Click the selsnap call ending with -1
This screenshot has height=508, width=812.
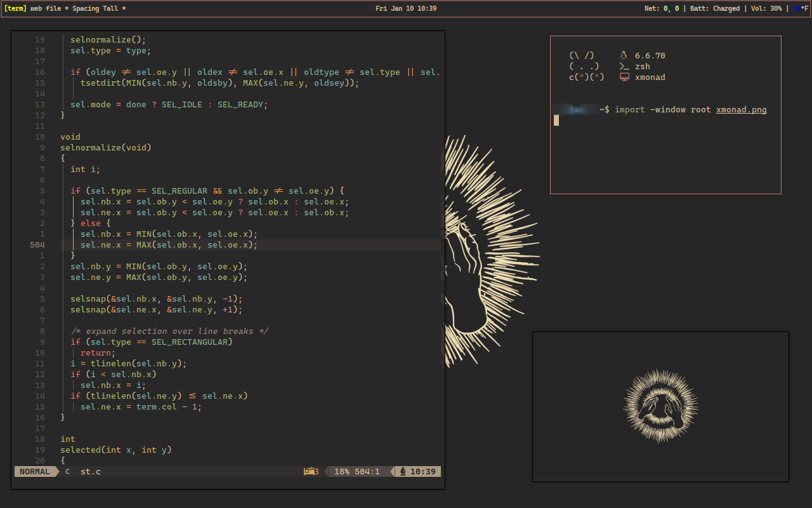157,299
